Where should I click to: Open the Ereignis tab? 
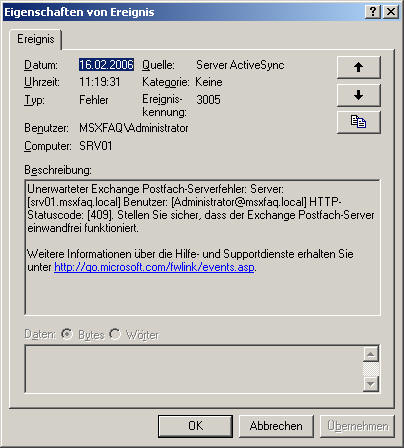[x=36, y=39]
